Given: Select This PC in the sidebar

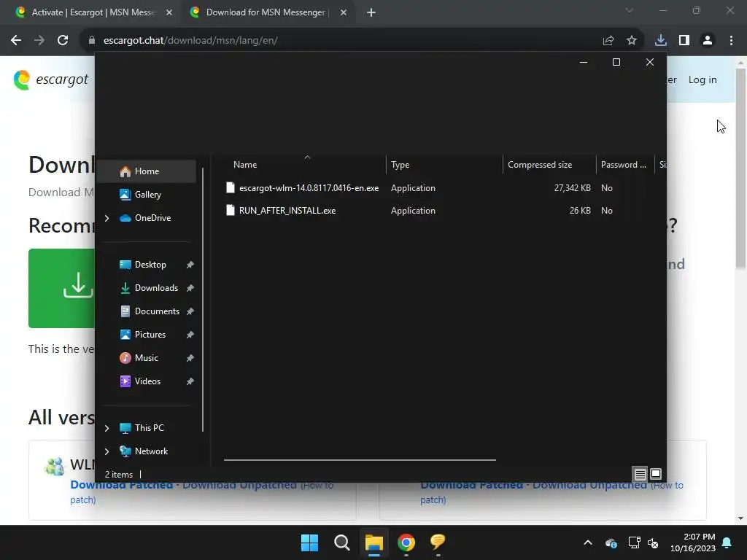Looking at the screenshot, I should tap(149, 427).
